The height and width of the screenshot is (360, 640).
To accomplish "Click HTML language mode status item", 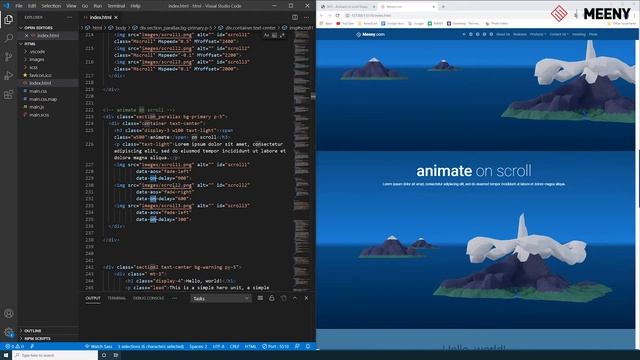I will (x=251, y=347).
